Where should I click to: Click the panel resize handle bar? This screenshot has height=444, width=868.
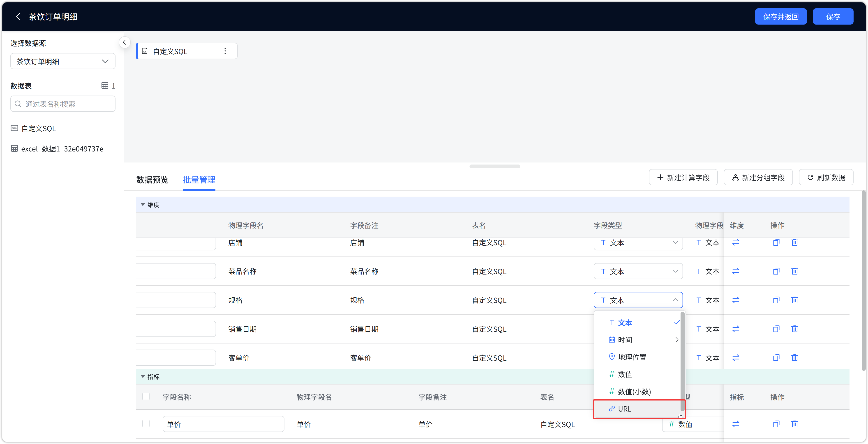point(495,166)
